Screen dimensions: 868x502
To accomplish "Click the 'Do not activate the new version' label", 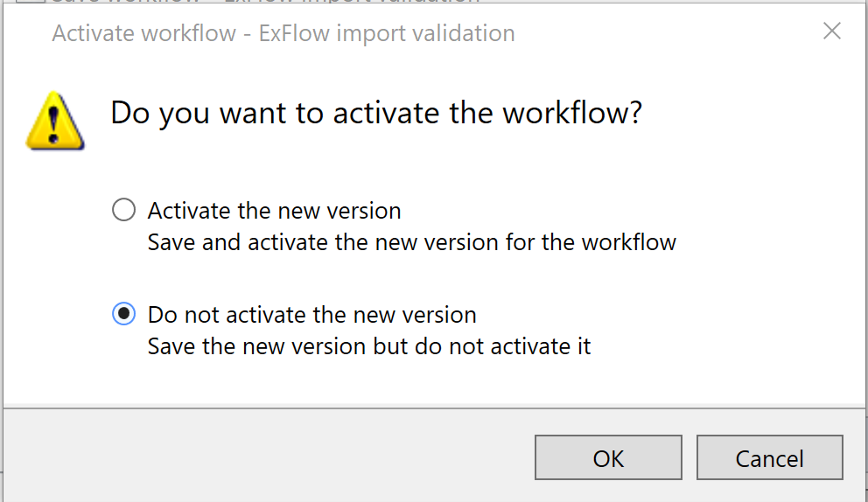I will point(311,315).
